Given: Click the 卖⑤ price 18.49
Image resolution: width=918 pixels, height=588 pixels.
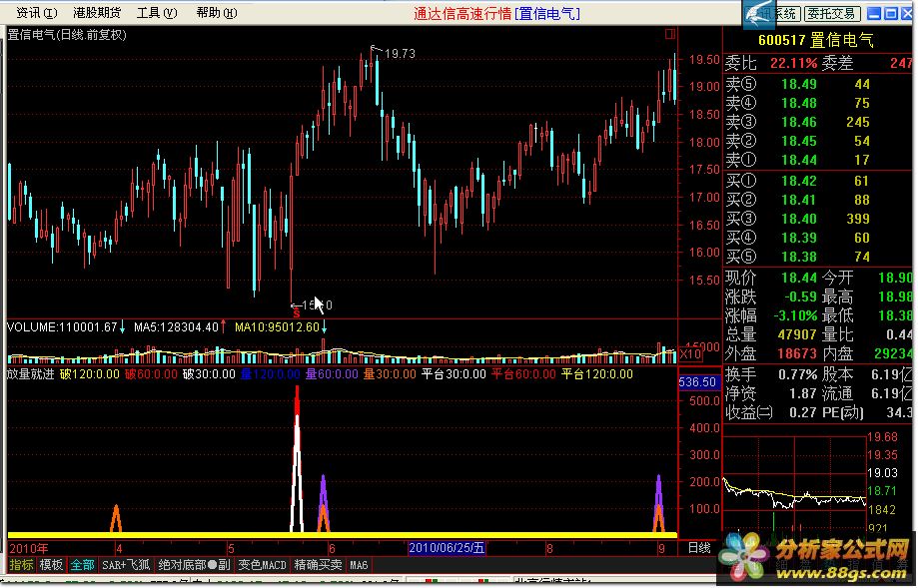Looking at the screenshot, I should 798,84.
